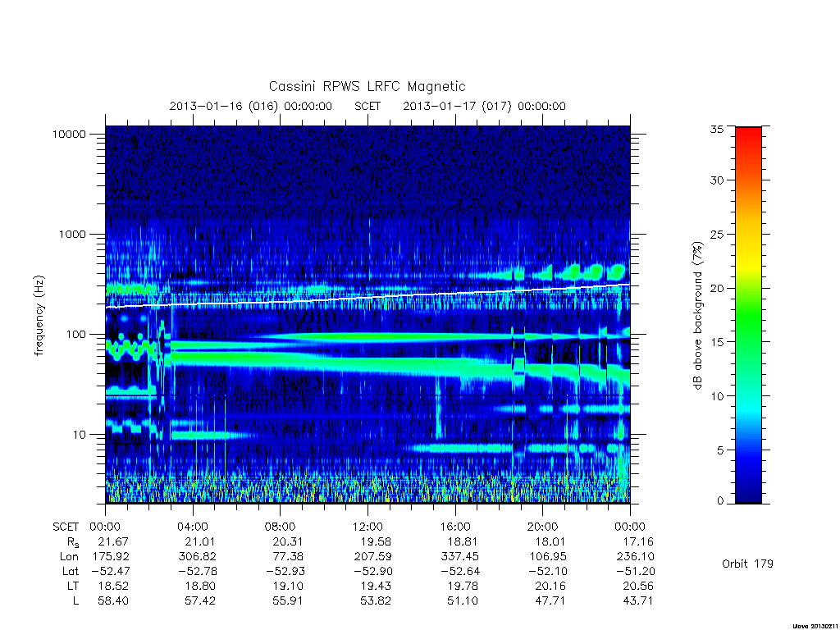Click the 'Lon' row label
This screenshot has width=840, height=630.
(69, 557)
